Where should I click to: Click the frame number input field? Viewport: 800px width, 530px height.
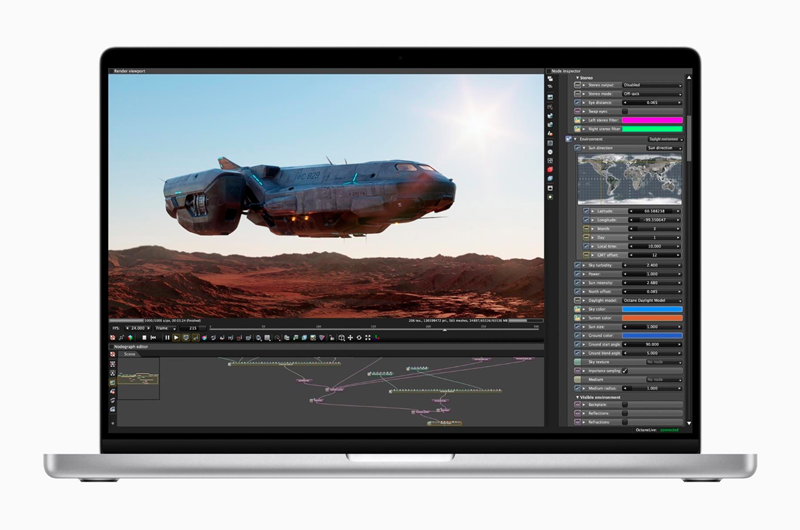click(193, 329)
